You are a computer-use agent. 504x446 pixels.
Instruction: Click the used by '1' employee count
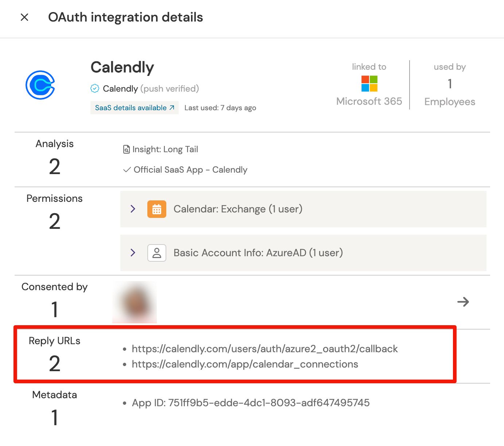tap(450, 84)
